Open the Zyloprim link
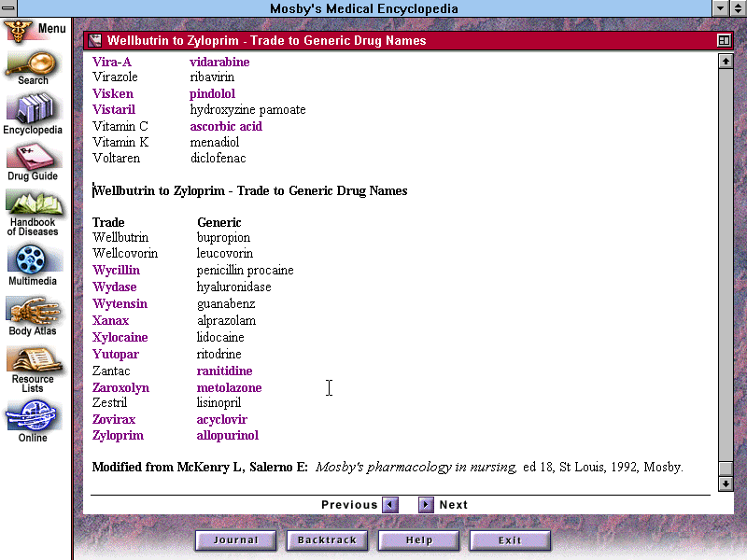This screenshot has width=747, height=560. 119,436
